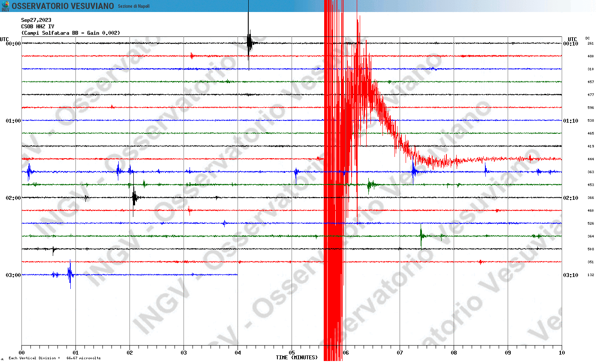Screen dimensions: 596x364
Task: Click the UTC label above 00:00
Action: pos(4,39)
